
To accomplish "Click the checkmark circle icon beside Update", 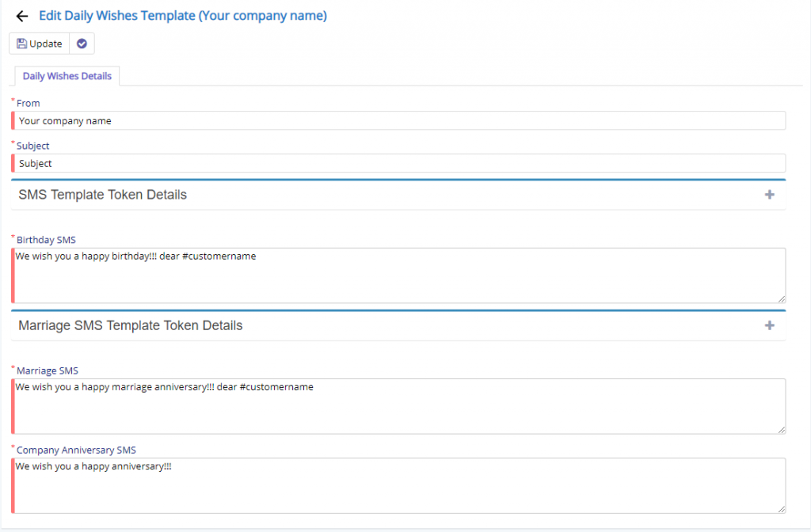I will pyautogui.click(x=82, y=44).
